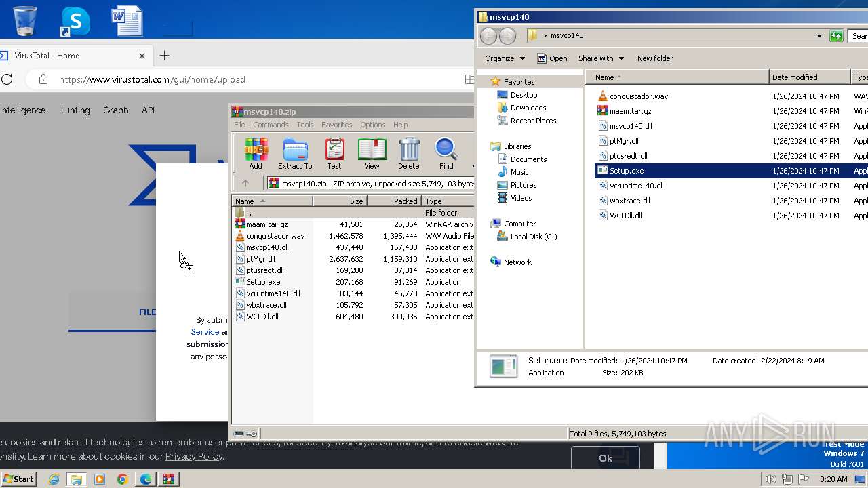The height and width of the screenshot is (488, 868).
Task: Switch to WinRAR taskbar button
Action: click(169, 479)
